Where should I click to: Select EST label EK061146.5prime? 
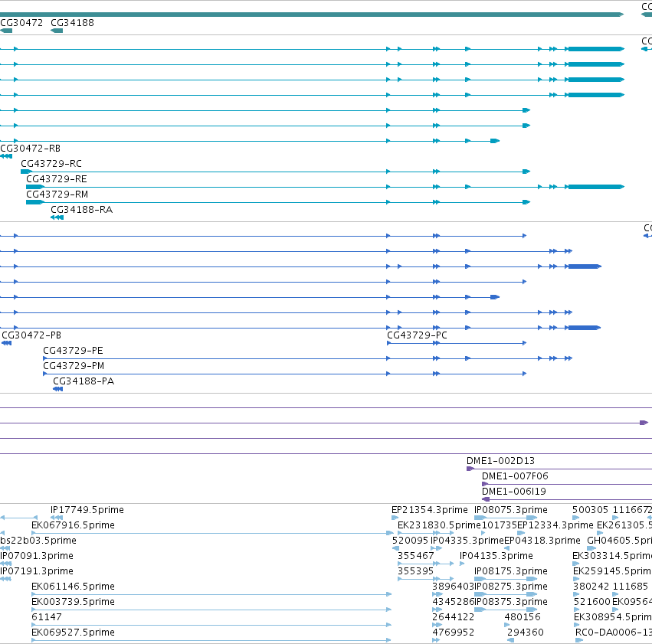pos(74,587)
